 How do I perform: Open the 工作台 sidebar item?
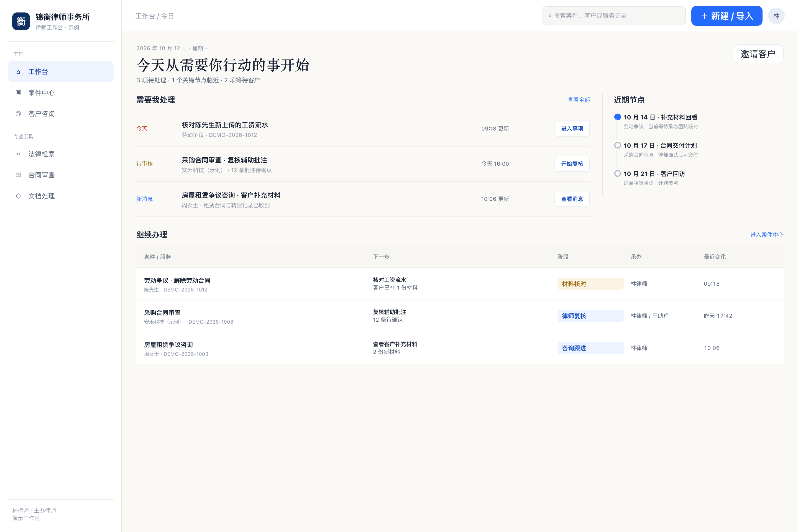(61, 71)
